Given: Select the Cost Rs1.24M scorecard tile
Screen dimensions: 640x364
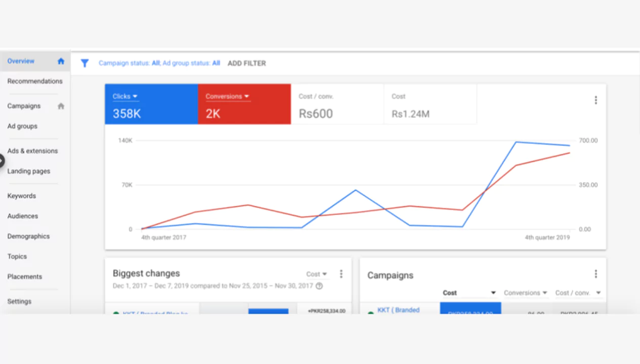Looking at the screenshot, I should tap(430, 104).
